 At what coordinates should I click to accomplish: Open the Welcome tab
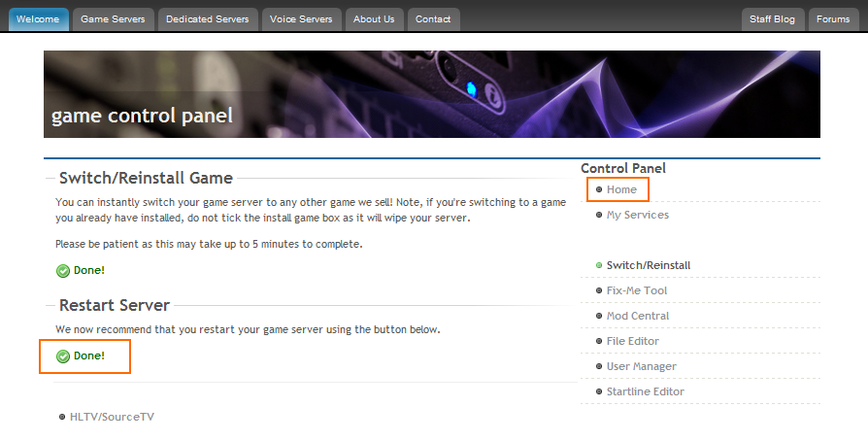[38, 19]
